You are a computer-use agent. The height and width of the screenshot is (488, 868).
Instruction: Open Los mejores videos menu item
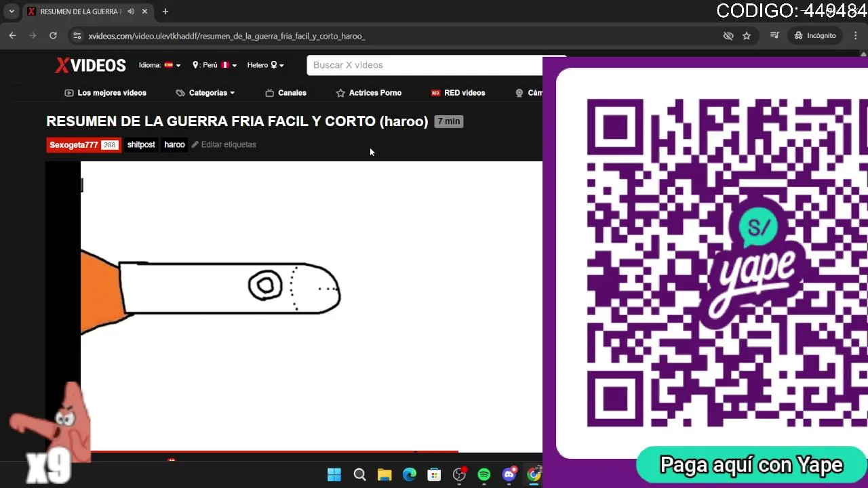105,93
